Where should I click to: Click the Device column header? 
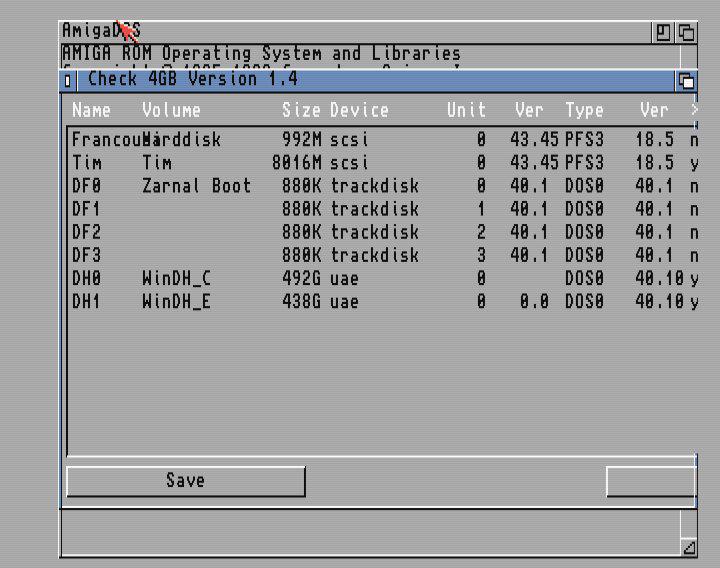[x=359, y=110]
